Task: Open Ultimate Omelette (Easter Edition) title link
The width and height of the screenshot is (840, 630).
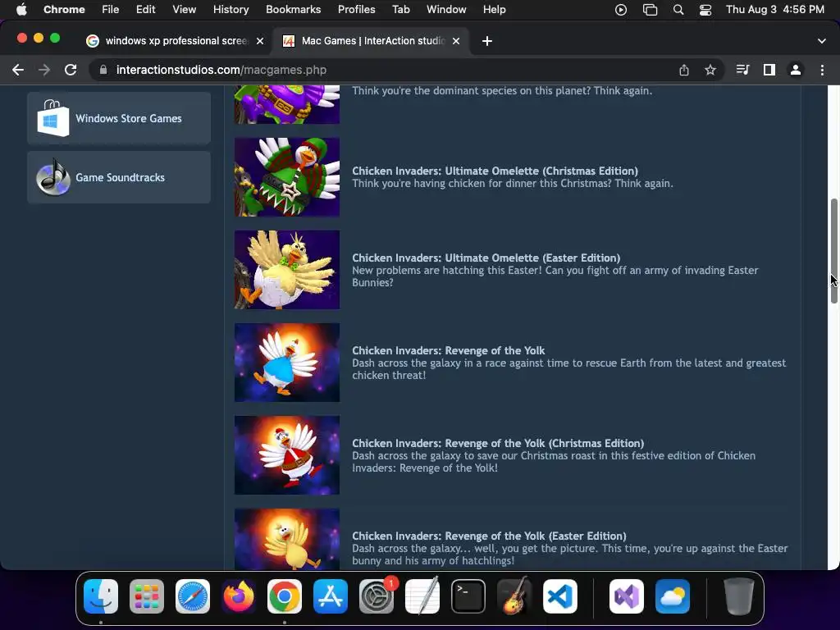Action: pyautogui.click(x=486, y=258)
